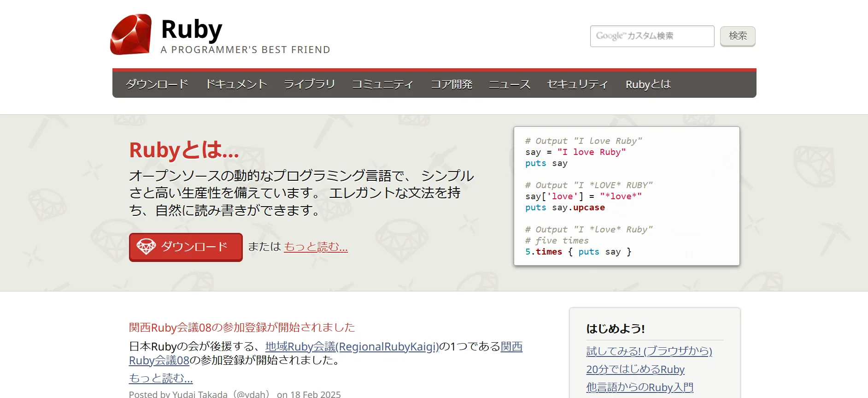Click the 検索 search button
Screen dimensions: 868x398
pyautogui.click(x=738, y=36)
